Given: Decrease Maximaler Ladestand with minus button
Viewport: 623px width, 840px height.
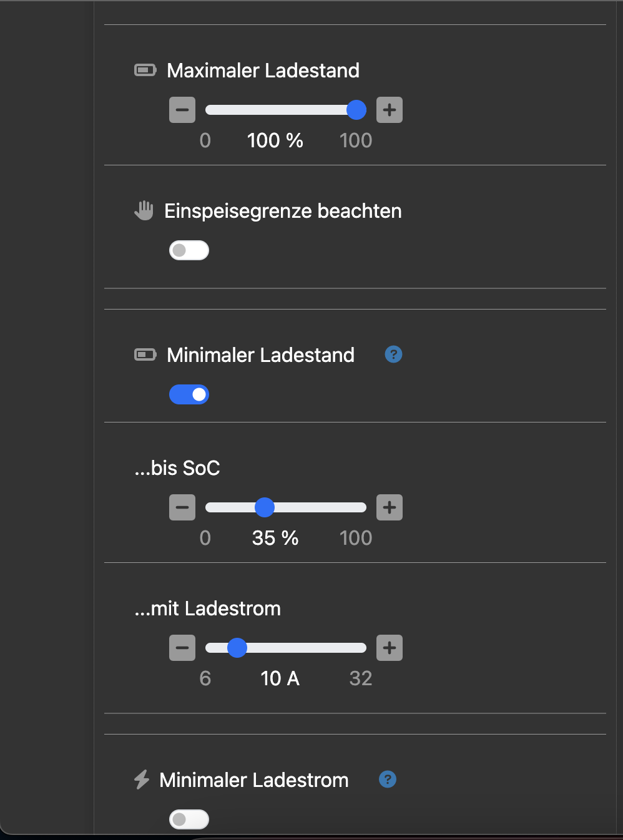Looking at the screenshot, I should [x=182, y=110].
